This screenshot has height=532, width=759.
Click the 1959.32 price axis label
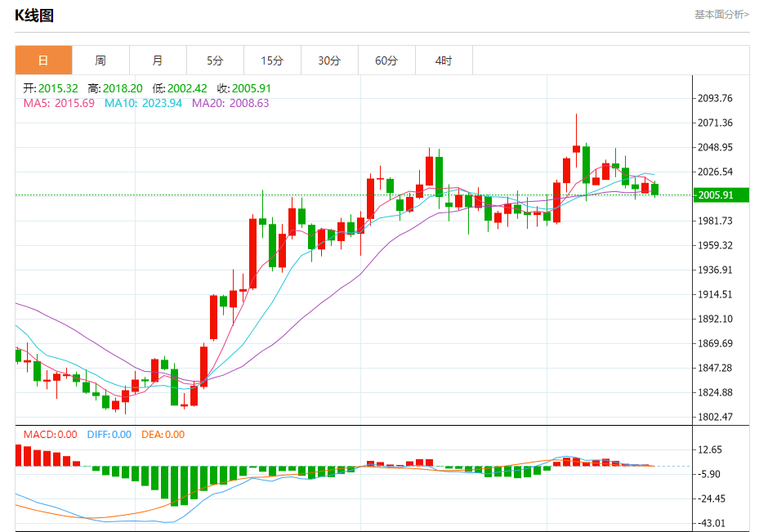tap(715, 245)
